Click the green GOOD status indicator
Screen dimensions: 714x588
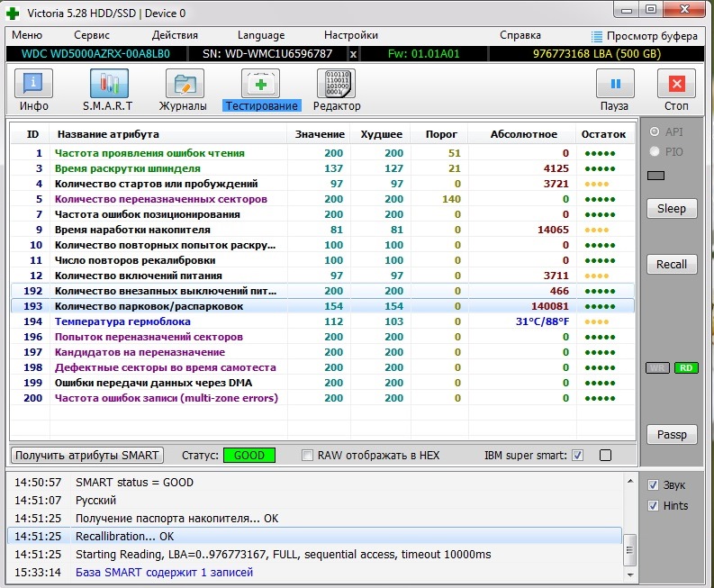pyautogui.click(x=249, y=455)
